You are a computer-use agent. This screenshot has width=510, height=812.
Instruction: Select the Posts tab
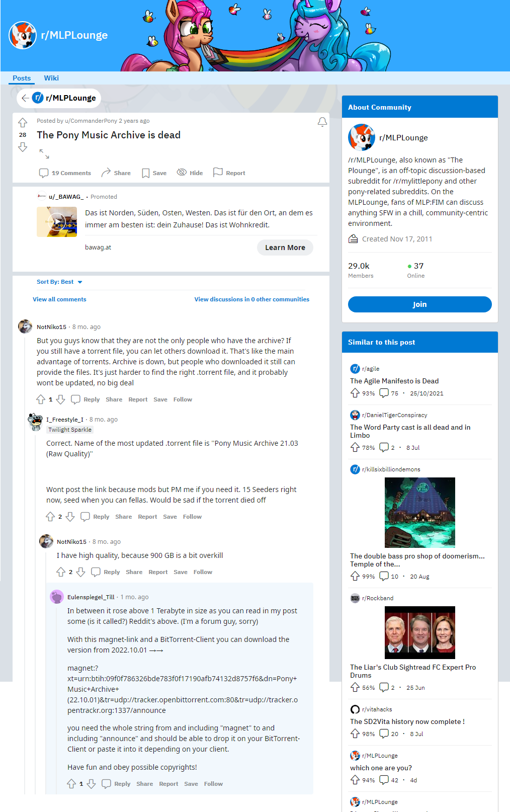click(22, 78)
